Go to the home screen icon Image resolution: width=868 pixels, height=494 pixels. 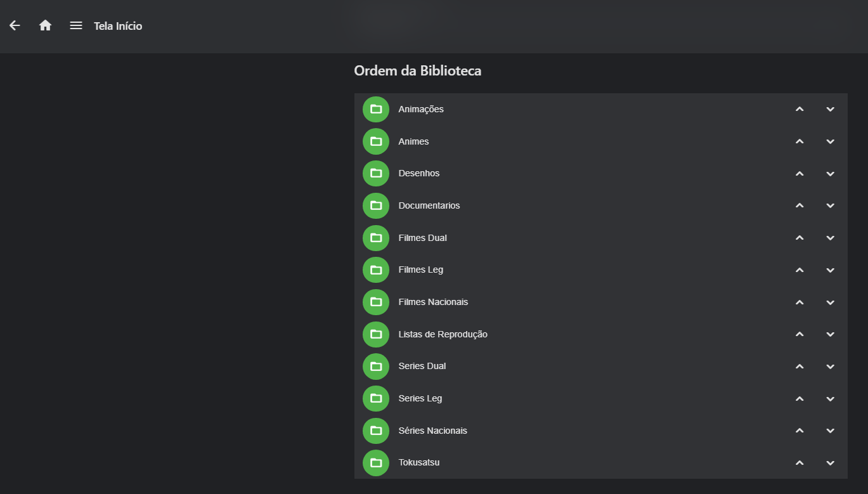coord(45,25)
